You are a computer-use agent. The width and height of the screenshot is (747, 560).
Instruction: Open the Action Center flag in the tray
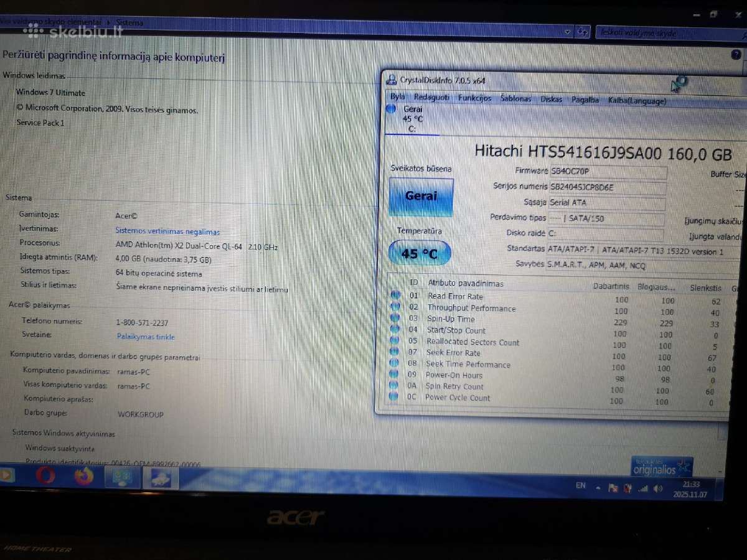tap(613, 488)
